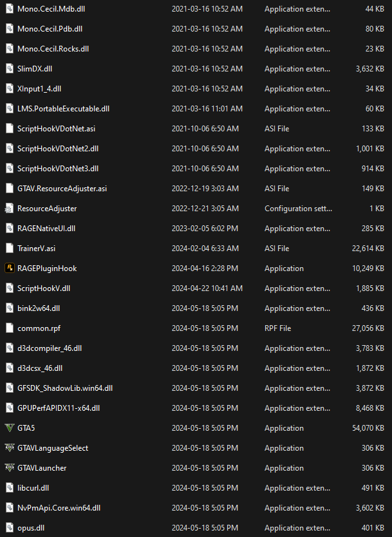The height and width of the screenshot is (537, 392).
Task: Select the file name common.rpf
Action: pos(39,328)
